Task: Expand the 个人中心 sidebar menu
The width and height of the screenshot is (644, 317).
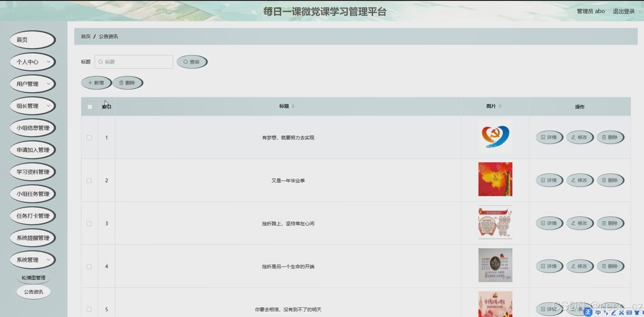Action: [x=32, y=62]
